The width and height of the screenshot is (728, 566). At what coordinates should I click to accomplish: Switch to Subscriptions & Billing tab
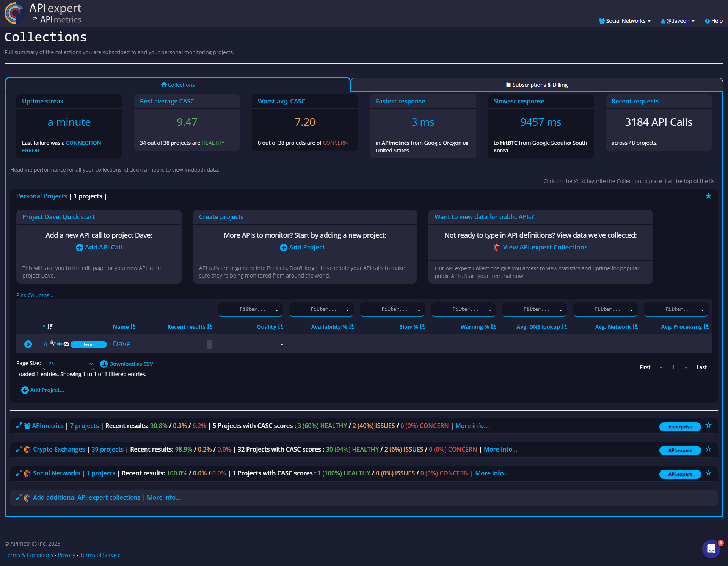coord(537,85)
